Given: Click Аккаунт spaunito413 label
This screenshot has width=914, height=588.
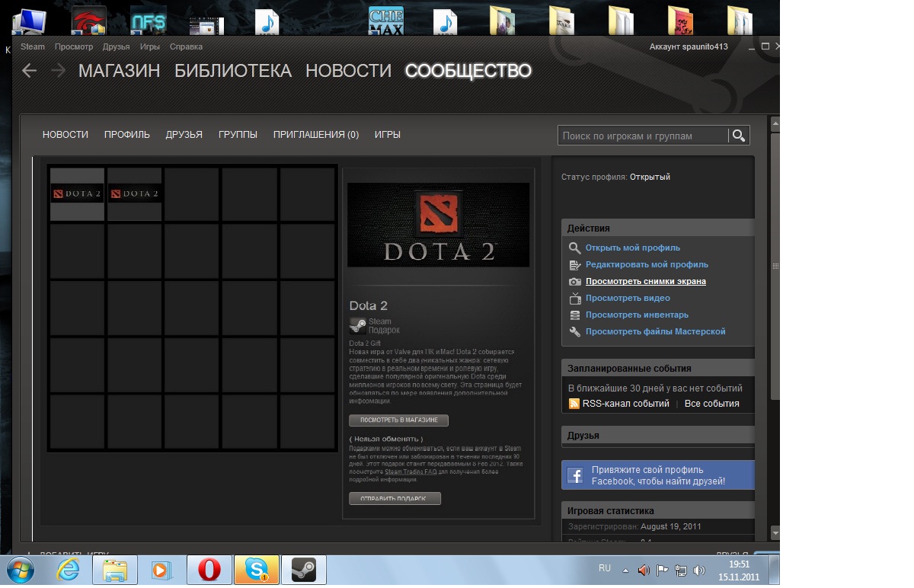Looking at the screenshot, I should [689, 47].
